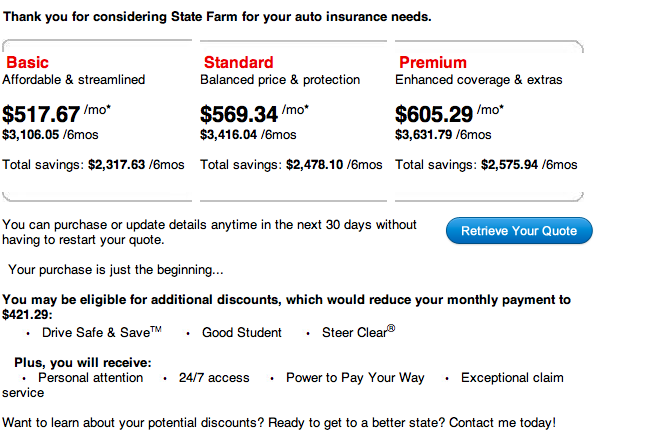The width and height of the screenshot is (646, 436).
Task: Click the Power to Pay Your Way item
Action: tap(355, 378)
